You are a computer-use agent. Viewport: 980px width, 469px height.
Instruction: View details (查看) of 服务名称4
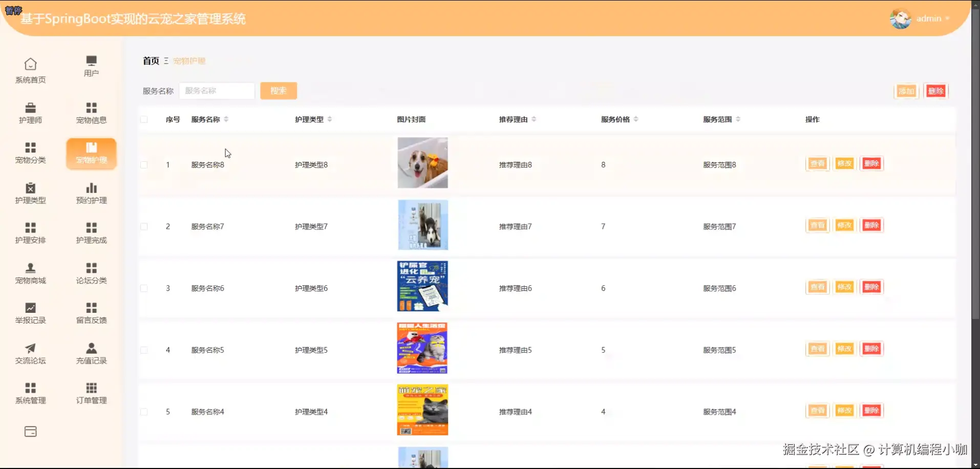pyautogui.click(x=818, y=411)
